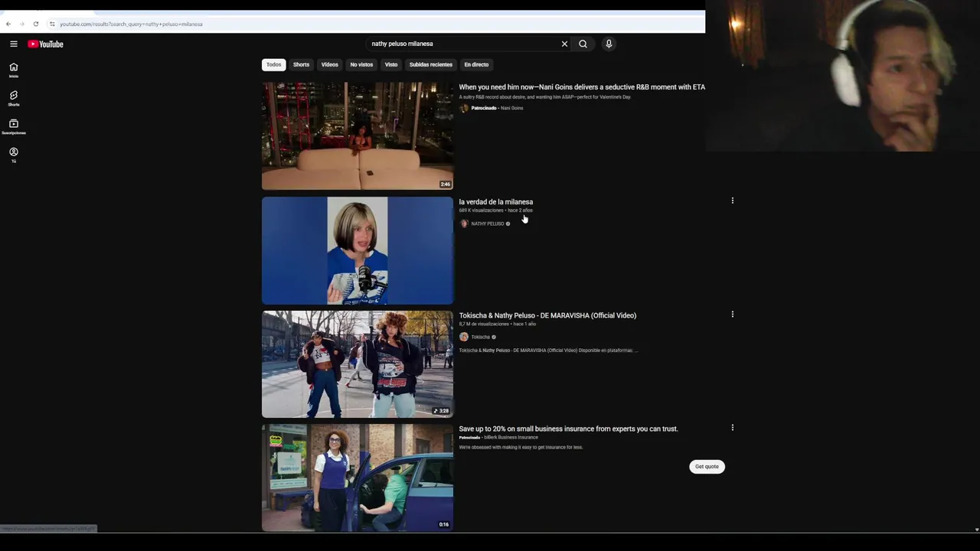Screen dimensions: 980x551
Task: Open Inicio home in the sidebar
Action: [13, 70]
